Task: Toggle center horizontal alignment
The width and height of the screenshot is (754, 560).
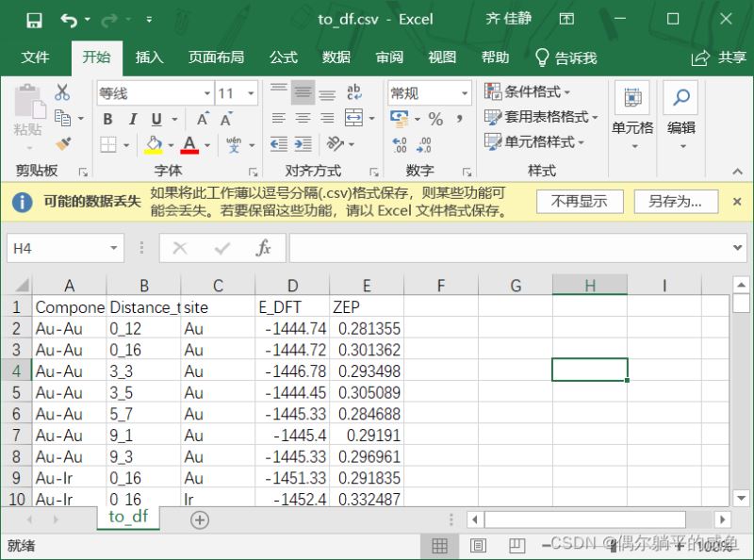Action: click(x=303, y=119)
